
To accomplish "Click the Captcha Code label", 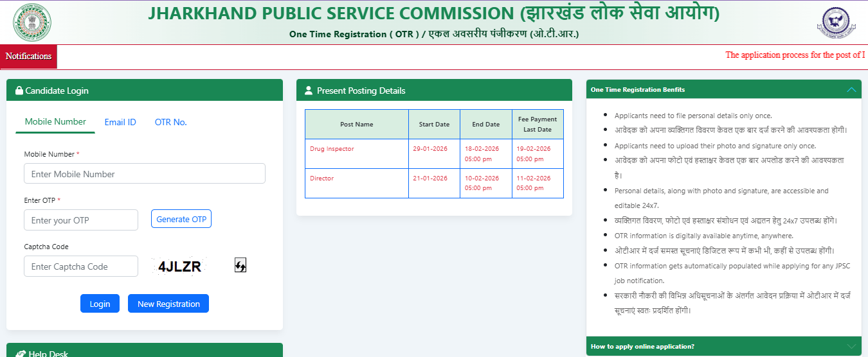I will click(x=46, y=247).
